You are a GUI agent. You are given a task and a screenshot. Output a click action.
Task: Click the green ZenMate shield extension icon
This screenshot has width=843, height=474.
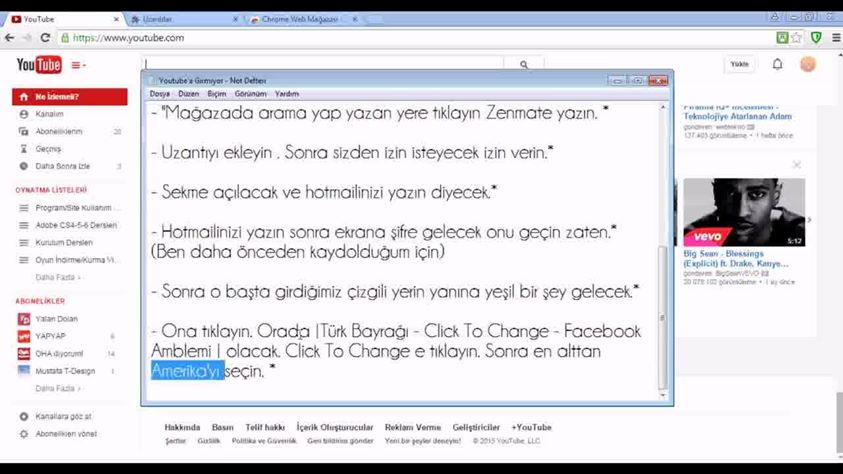pos(816,38)
